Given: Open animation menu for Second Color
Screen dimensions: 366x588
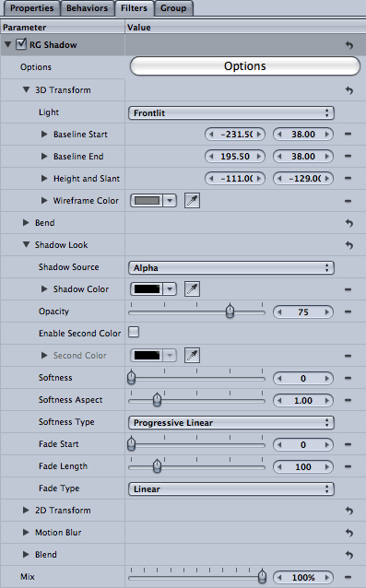Looking at the screenshot, I should coord(348,356).
